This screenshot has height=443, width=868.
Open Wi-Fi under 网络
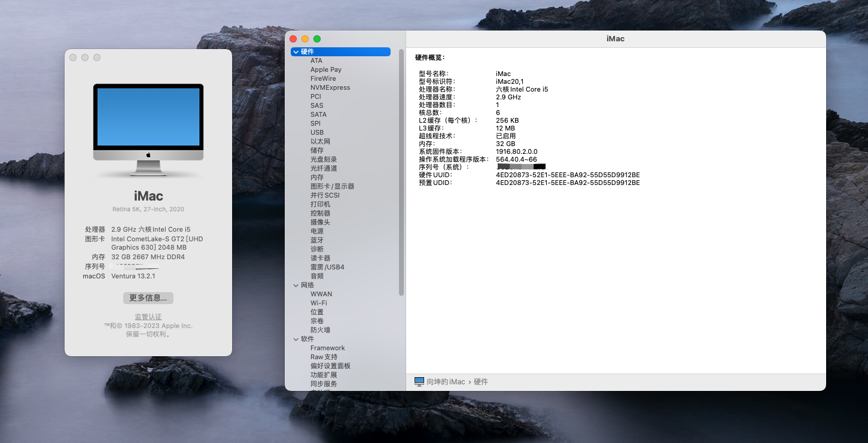click(319, 303)
